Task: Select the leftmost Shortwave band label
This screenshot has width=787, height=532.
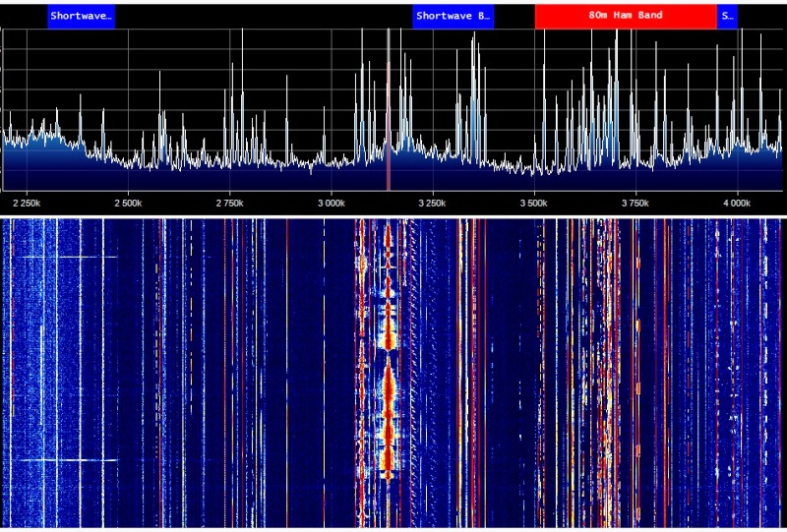Action: pos(82,16)
